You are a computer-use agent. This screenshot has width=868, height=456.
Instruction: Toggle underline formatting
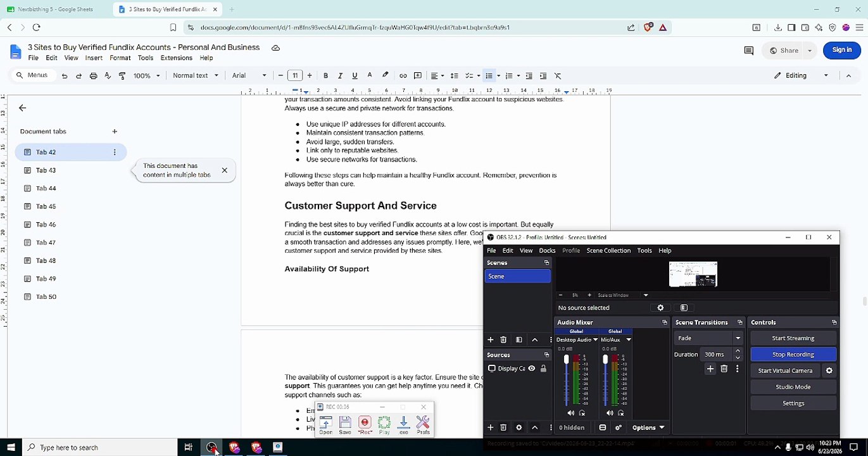tap(355, 76)
